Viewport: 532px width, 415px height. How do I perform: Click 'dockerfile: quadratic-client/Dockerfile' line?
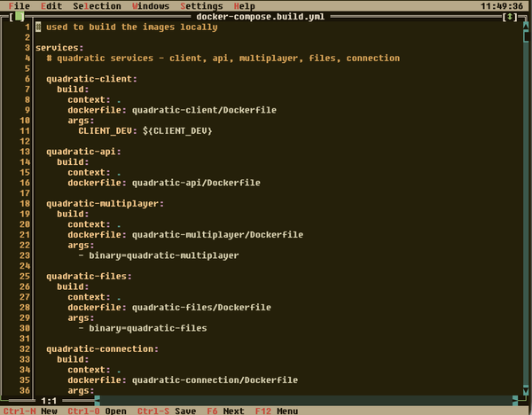[172, 110]
